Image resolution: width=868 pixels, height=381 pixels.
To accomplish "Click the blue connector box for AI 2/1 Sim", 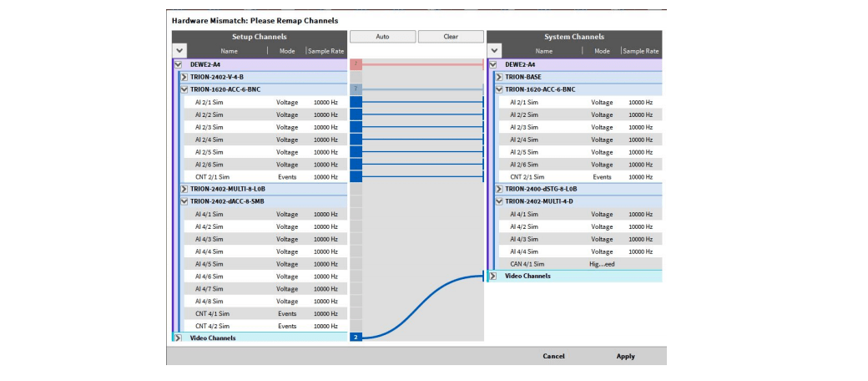I will (356, 102).
